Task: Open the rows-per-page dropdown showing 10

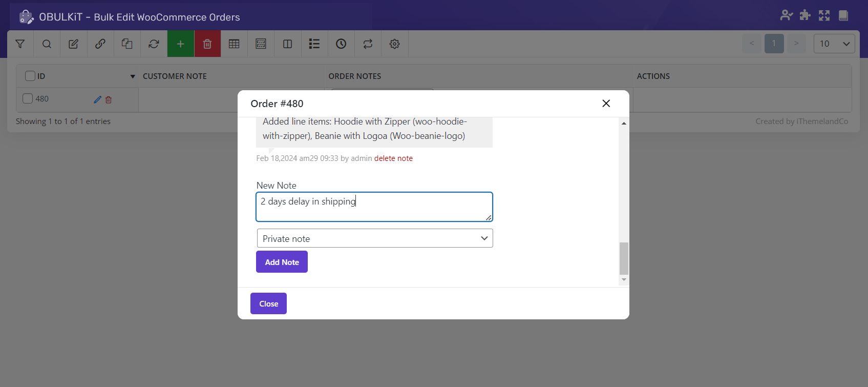Action: pyautogui.click(x=834, y=44)
